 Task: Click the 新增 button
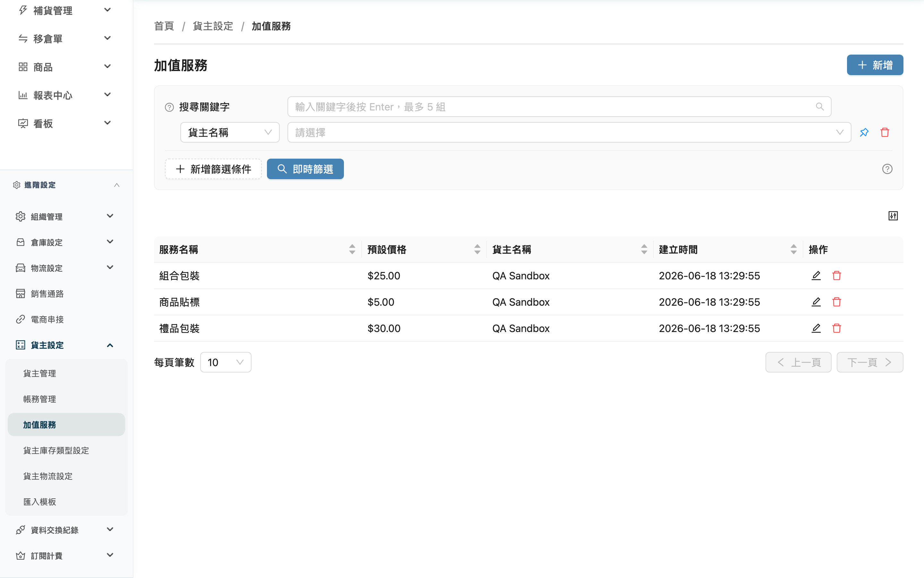tap(875, 65)
